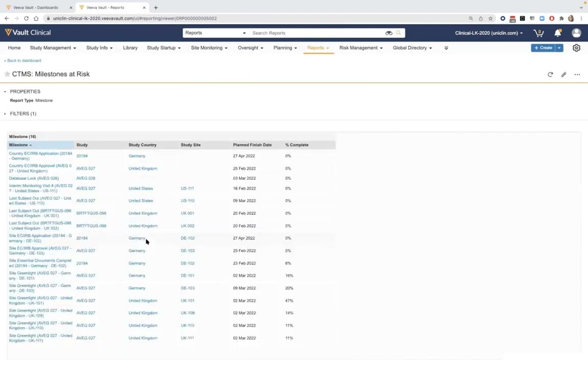588x368 pixels.
Task: Click browser reload button
Action: click(26, 18)
